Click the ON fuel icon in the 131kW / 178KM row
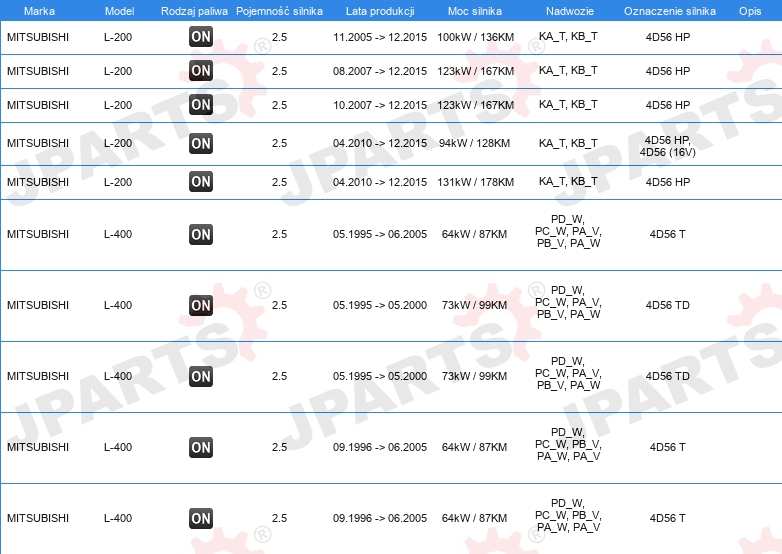This screenshot has width=782, height=554. pyautogui.click(x=201, y=182)
